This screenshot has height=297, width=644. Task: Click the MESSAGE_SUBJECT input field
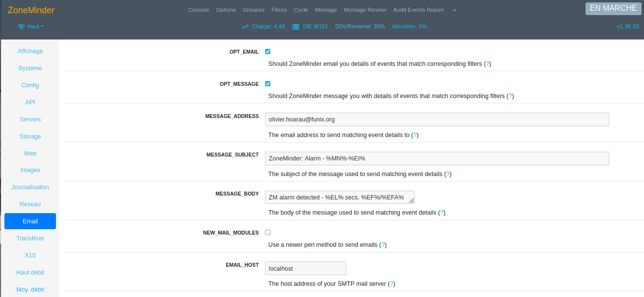(437, 158)
